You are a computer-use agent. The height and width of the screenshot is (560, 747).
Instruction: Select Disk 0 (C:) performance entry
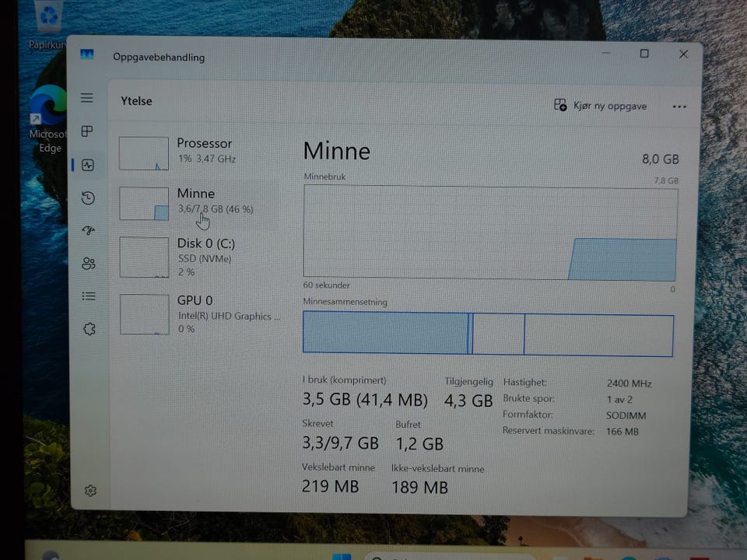tap(199, 257)
